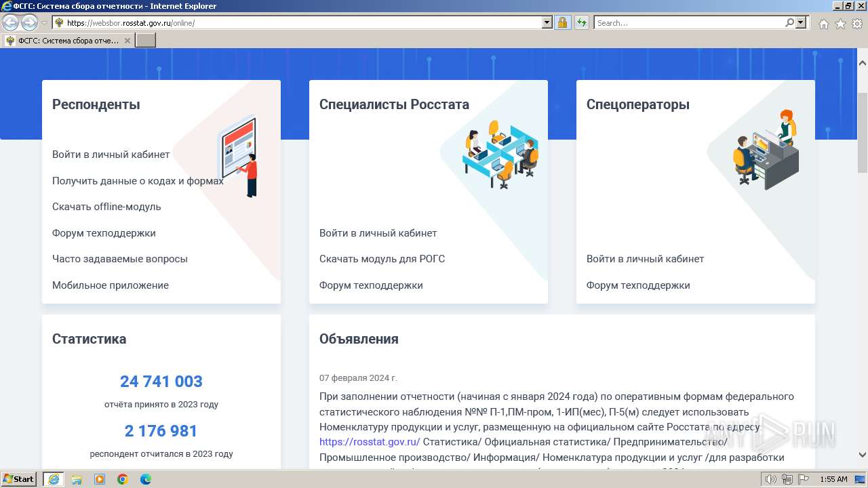Open Часто задаваемые вопросы link
This screenshot has width=868, height=488.
120,259
